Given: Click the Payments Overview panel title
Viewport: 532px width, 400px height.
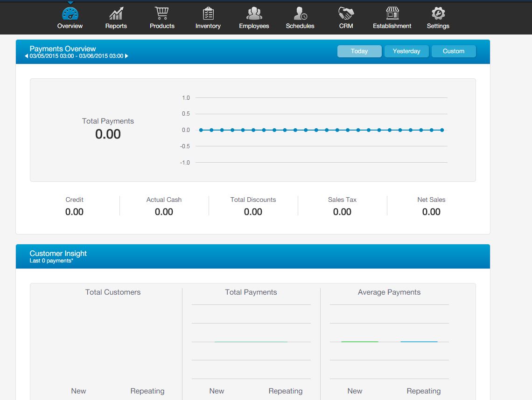Looking at the screenshot, I should pyautogui.click(x=63, y=48).
